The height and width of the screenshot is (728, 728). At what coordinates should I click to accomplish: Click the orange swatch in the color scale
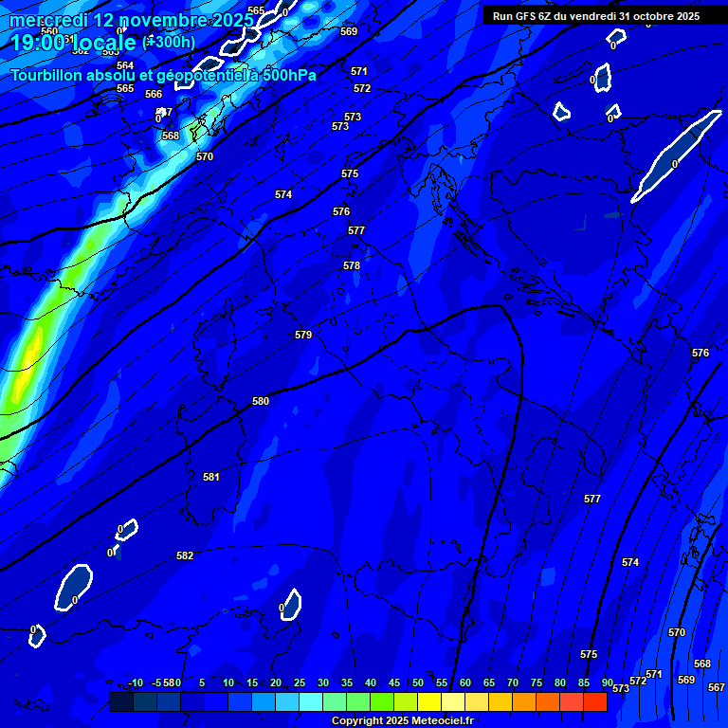pos(523,702)
